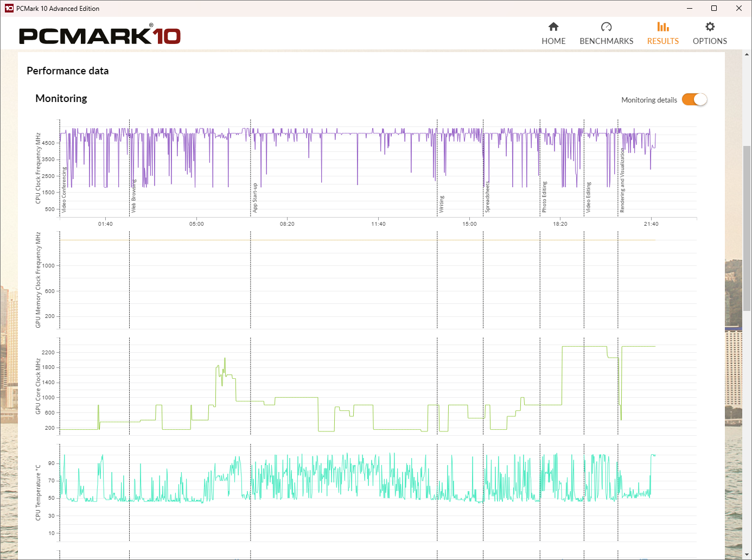Image resolution: width=752 pixels, height=560 pixels.
Task: Click the scroll down arrow
Action: point(747,555)
